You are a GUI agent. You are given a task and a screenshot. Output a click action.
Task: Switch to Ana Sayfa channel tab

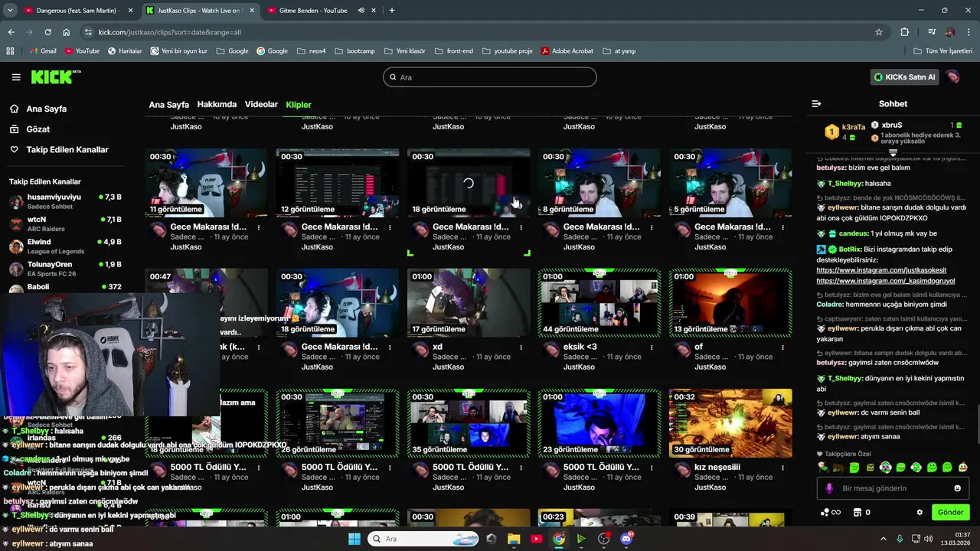point(168,105)
